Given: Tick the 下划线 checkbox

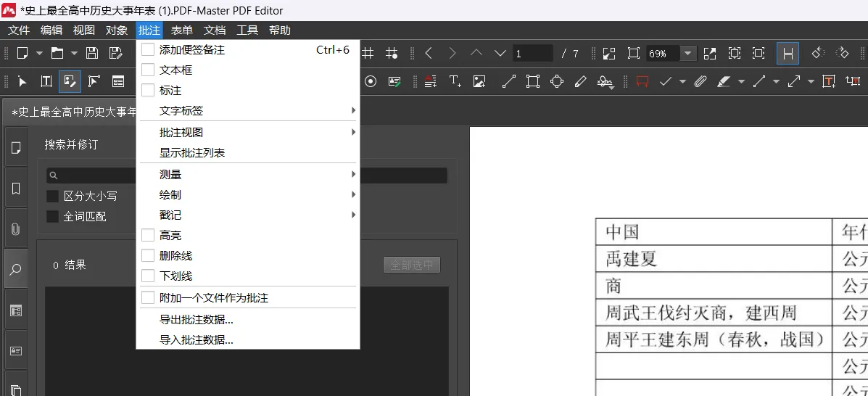Looking at the screenshot, I should click(148, 276).
